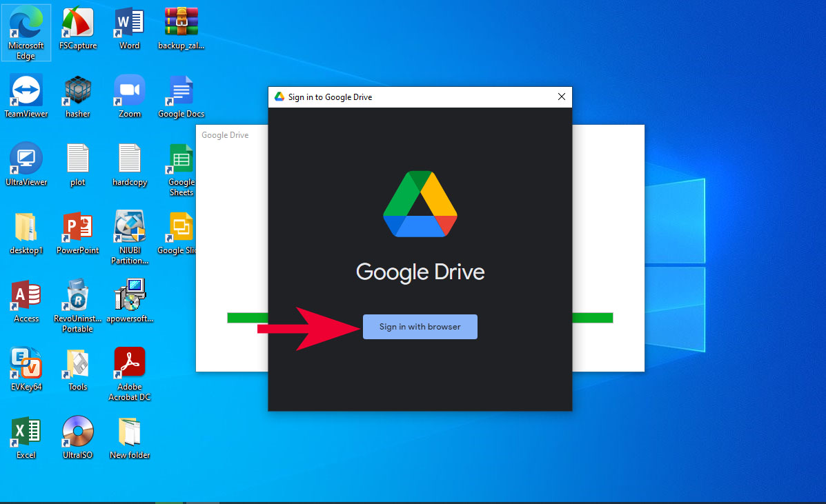Click the large Google Drive triangle logo
The image size is (826, 504).
[x=420, y=203]
